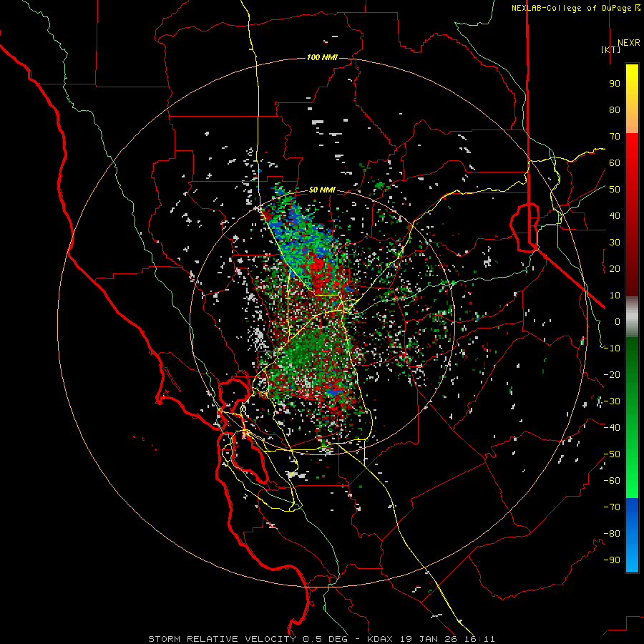Click the STORM RELATIVE VELOCITY caption text
The image size is (644, 644).
[224, 639]
